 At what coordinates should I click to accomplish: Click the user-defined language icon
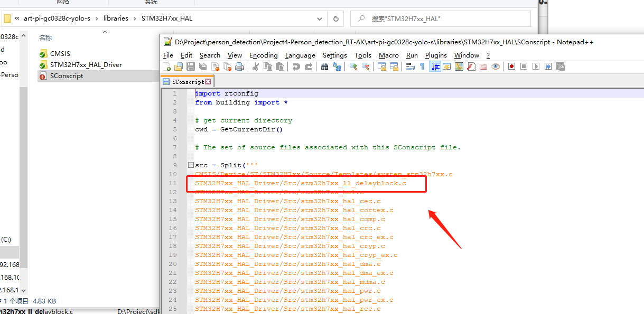[447, 66]
